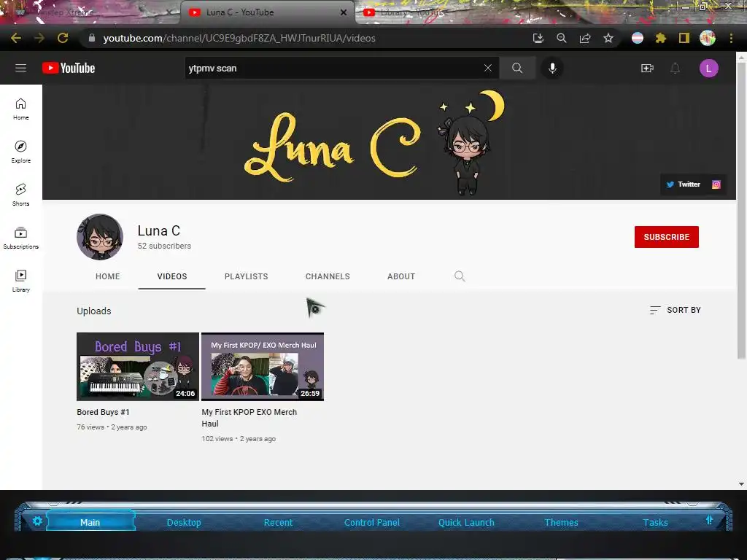
Task: Open the dock settings gear icon
Action: tap(37, 521)
